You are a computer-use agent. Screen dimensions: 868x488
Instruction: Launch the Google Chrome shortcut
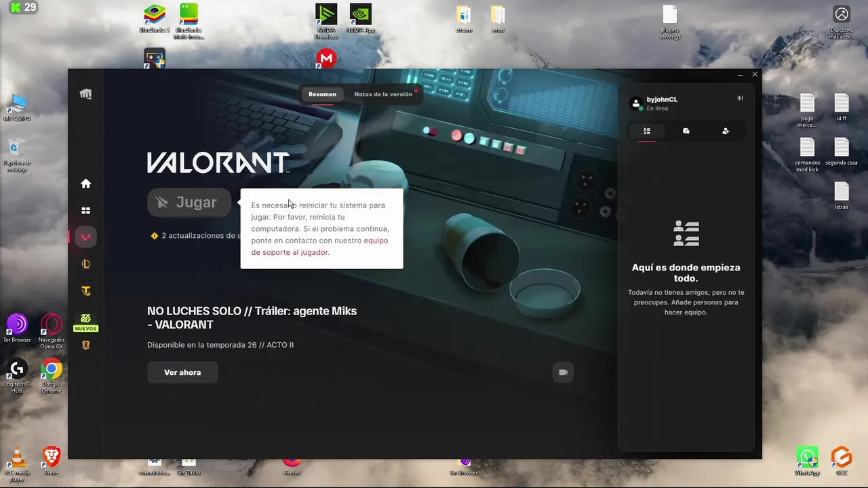[52, 376]
